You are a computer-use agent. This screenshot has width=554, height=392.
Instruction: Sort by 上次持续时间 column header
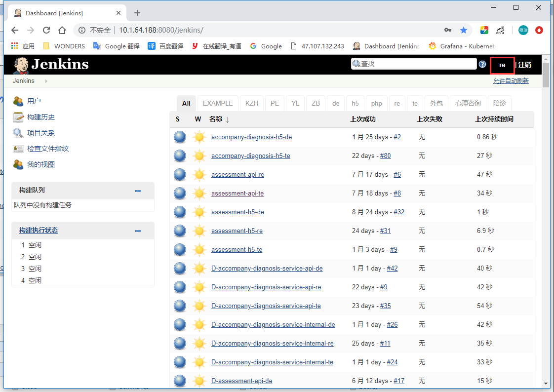[x=494, y=119]
